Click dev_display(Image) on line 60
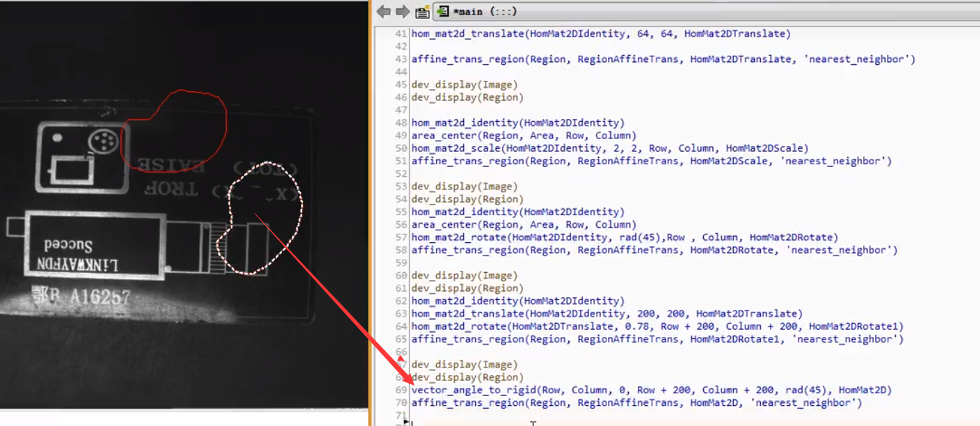Image resolution: width=980 pixels, height=426 pixels. [x=465, y=276]
